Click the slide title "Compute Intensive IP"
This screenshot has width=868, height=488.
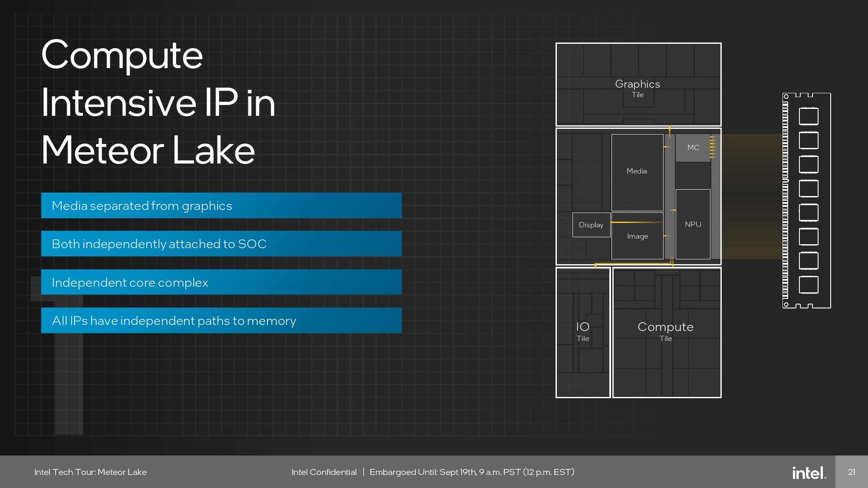coord(158,102)
